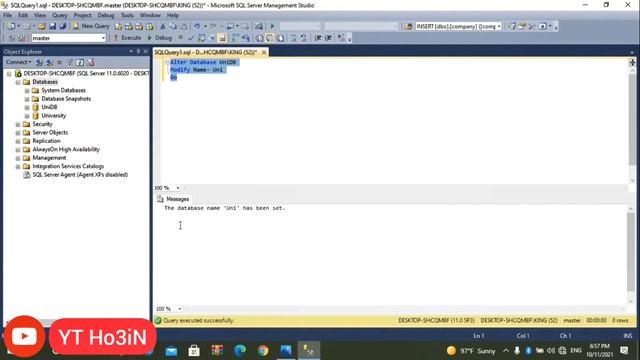
Task: Open Mail app from taskbar
Action: (171, 350)
